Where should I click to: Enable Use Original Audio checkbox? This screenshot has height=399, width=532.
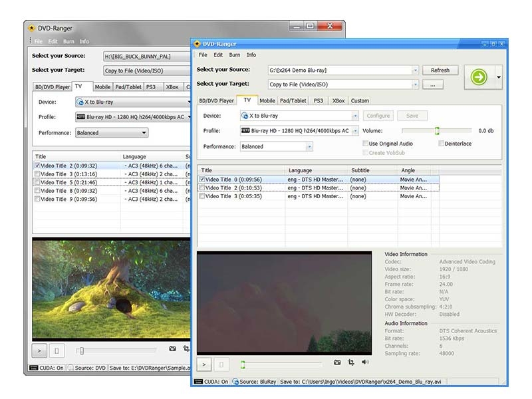[x=365, y=144]
